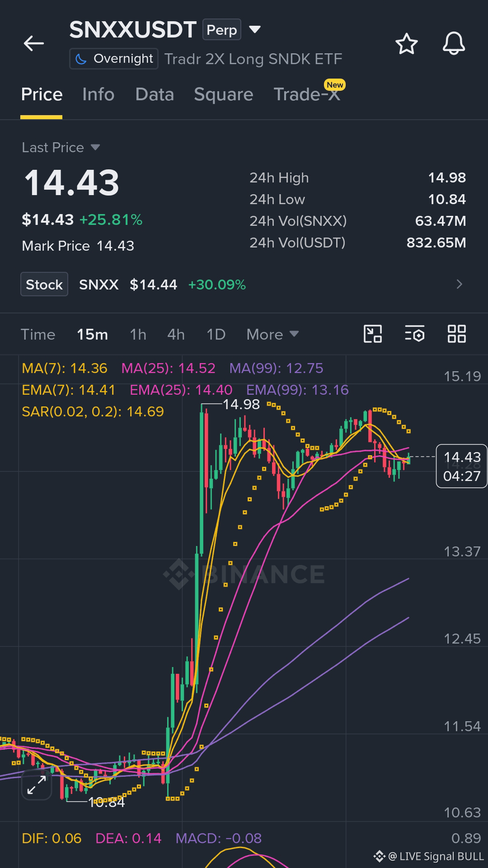This screenshot has height=868, width=488.
Task: Open the More timeframes dropdown
Action: point(272,335)
